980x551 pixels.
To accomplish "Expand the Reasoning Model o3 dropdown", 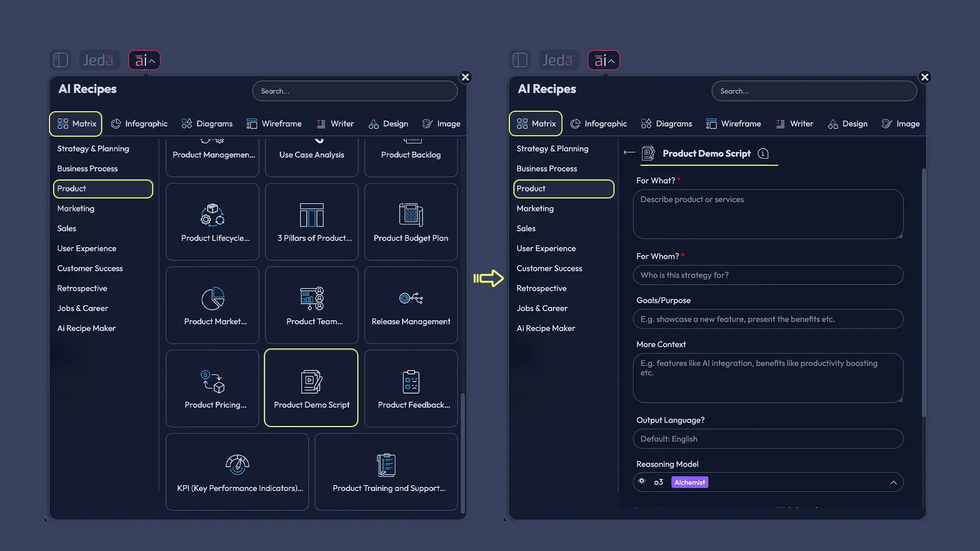I will (x=768, y=482).
